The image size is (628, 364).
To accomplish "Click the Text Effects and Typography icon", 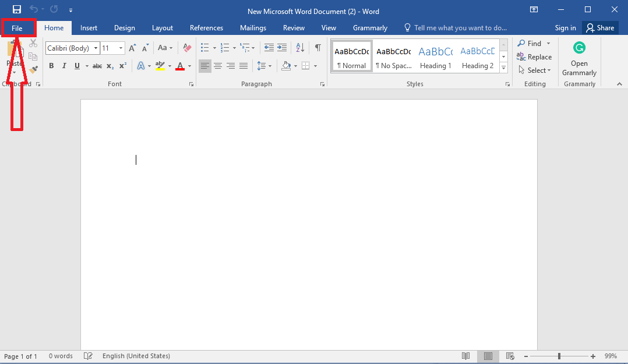I will [x=140, y=66].
